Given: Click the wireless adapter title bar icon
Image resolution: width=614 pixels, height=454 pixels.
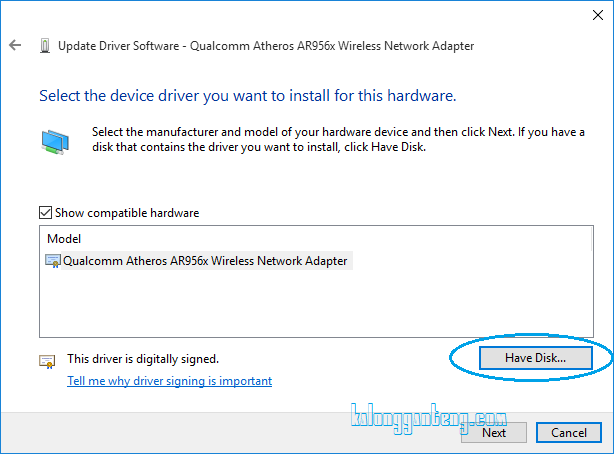Looking at the screenshot, I should pos(45,46).
